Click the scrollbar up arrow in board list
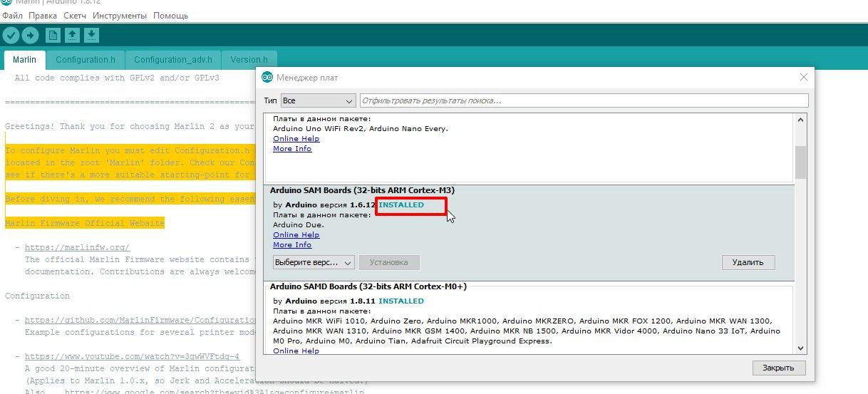 point(800,120)
